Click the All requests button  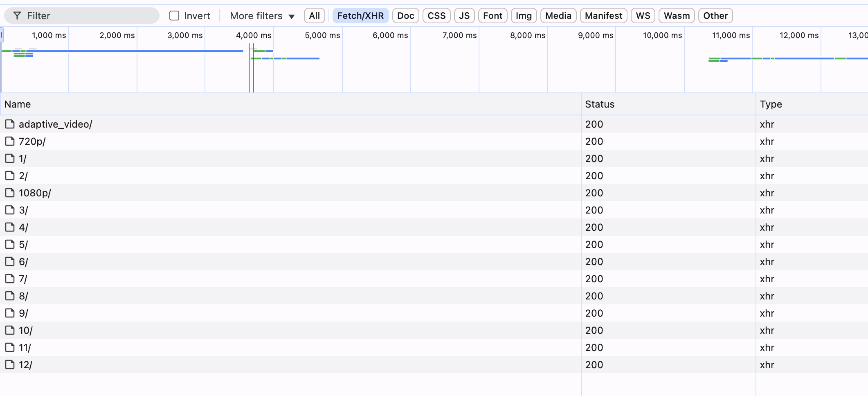(x=314, y=16)
